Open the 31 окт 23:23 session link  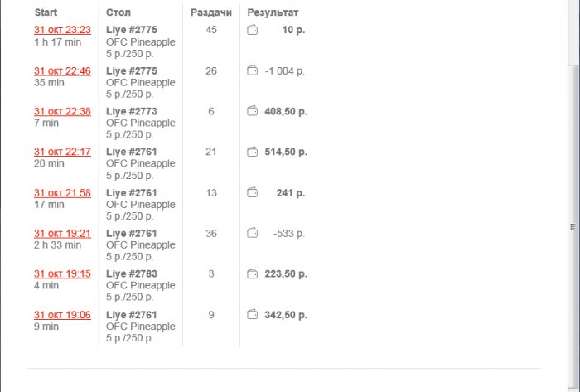pyautogui.click(x=62, y=30)
